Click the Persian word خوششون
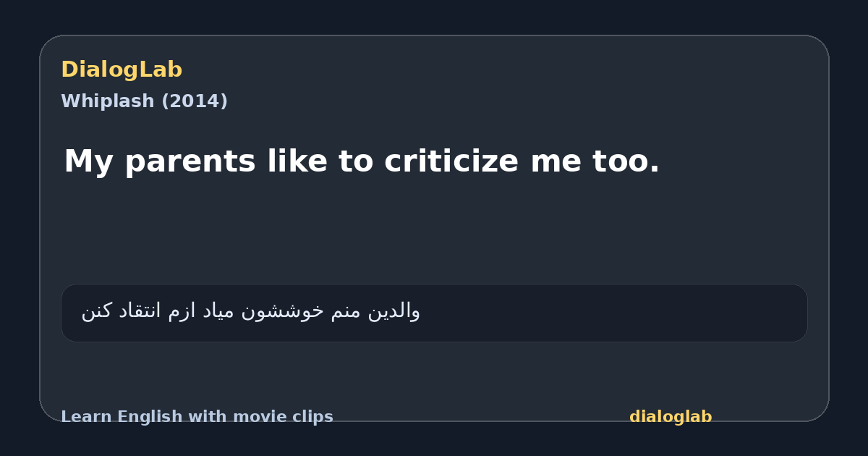868x456 pixels. pyautogui.click(x=283, y=311)
